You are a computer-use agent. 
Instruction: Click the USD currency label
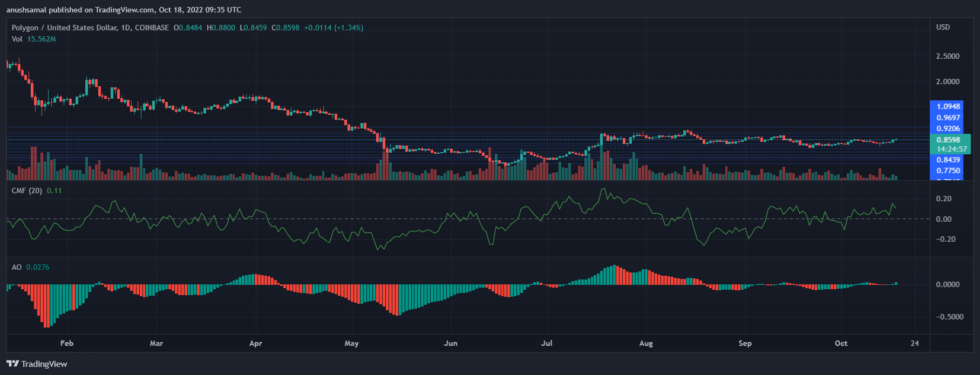tap(943, 27)
